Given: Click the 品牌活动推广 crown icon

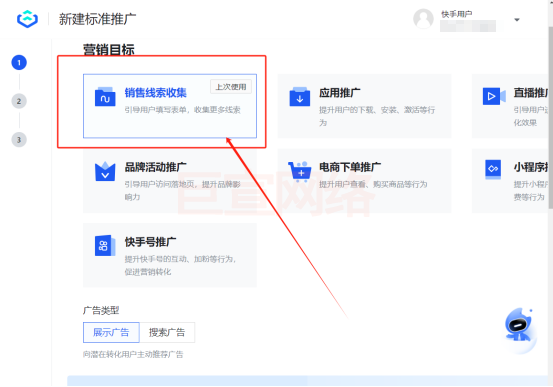Looking at the screenshot, I should click(x=105, y=171).
